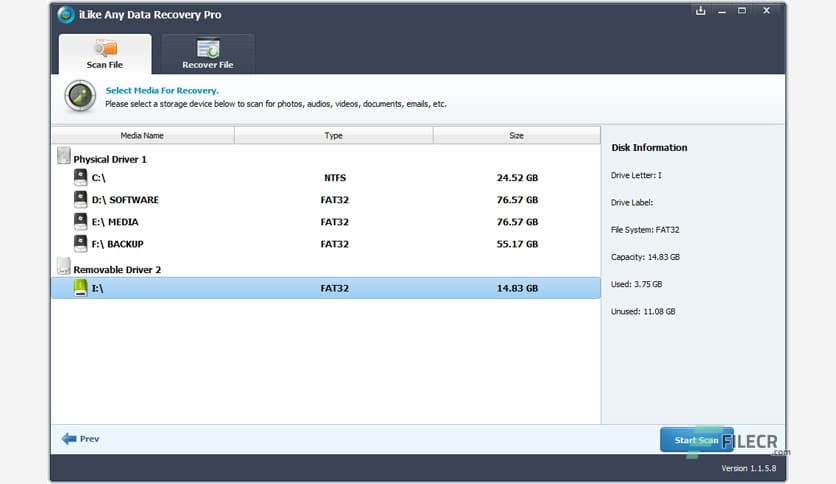Sort by the Size column header
Screen dimensions: 836x484
517,135
